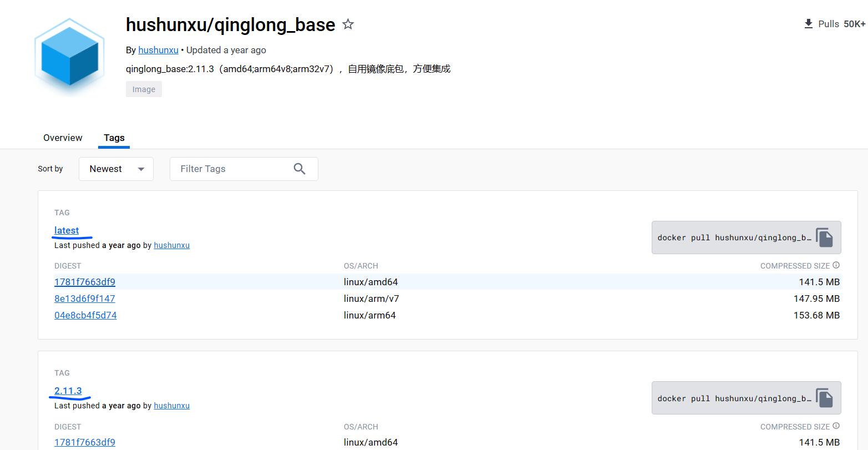Open digest 8e13d6f9f147
This screenshot has height=450, width=868.
pos(84,299)
